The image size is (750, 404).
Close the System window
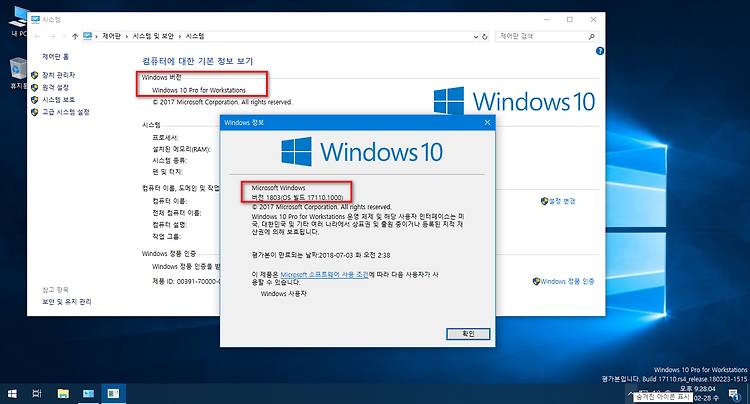pos(593,20)
